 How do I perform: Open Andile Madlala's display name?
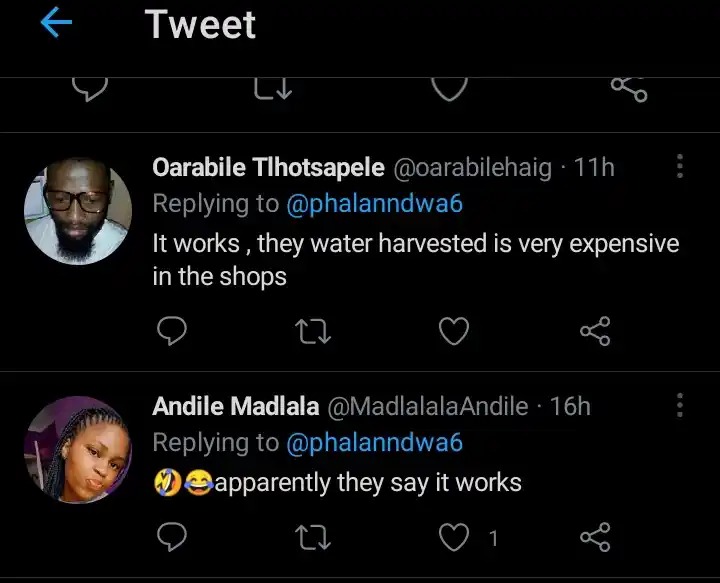pyautogui.click(x=236, y=406)
